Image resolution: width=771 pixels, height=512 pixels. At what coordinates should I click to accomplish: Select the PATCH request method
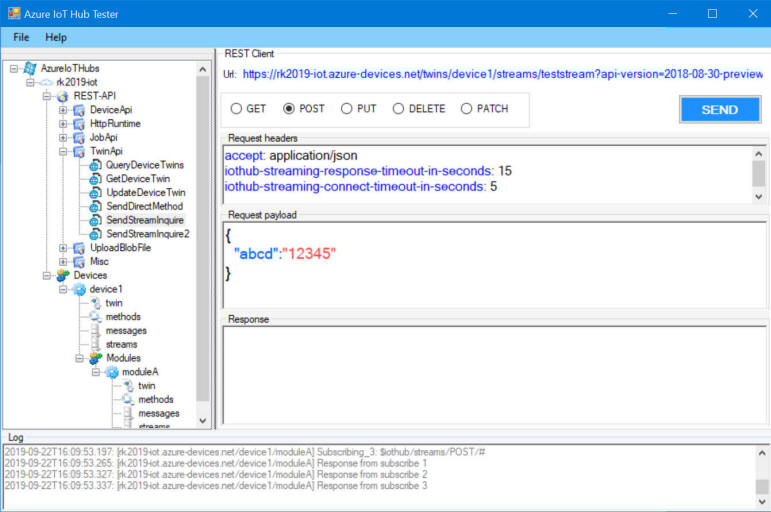[x=466, y=109]
